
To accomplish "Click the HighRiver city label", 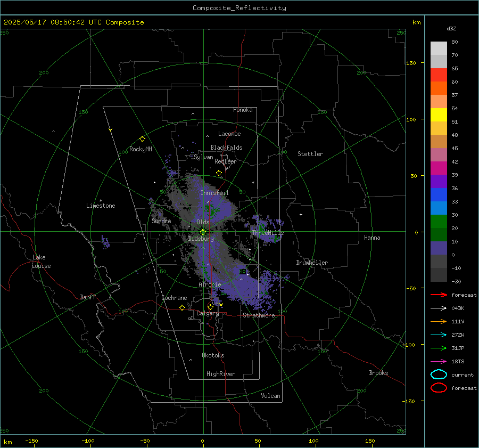I will click(221, 374).
